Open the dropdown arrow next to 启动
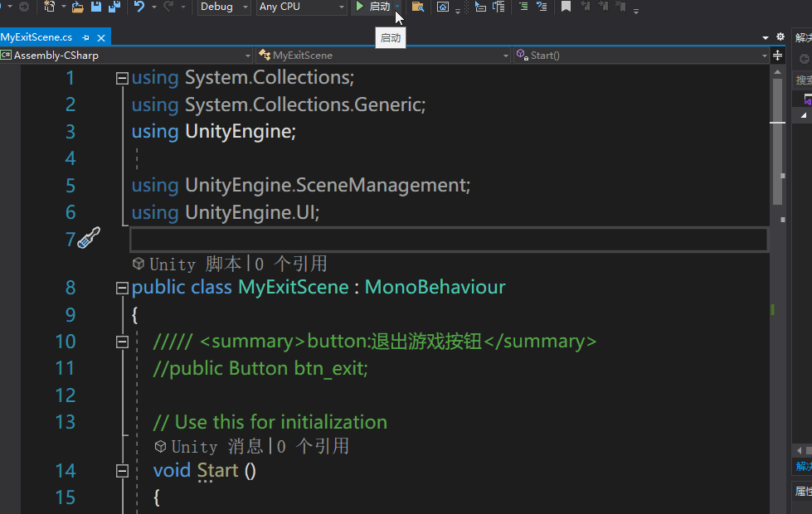 397,8
